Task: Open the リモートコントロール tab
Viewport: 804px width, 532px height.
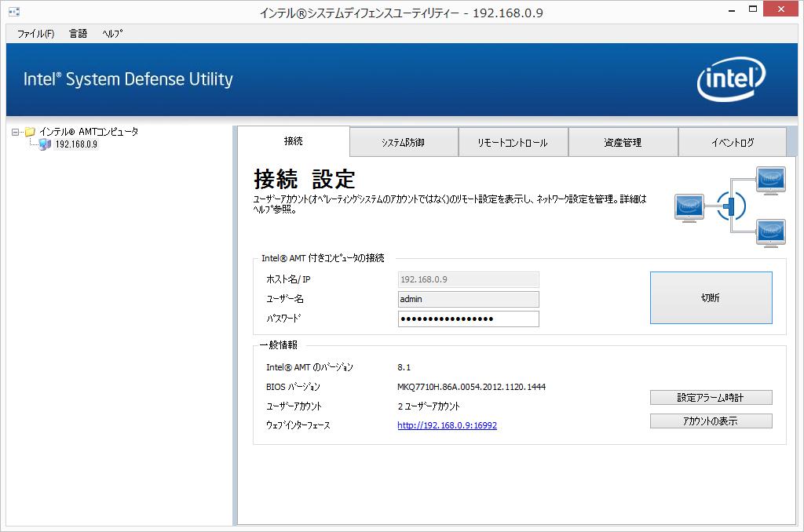Action: tap(513, 143)
